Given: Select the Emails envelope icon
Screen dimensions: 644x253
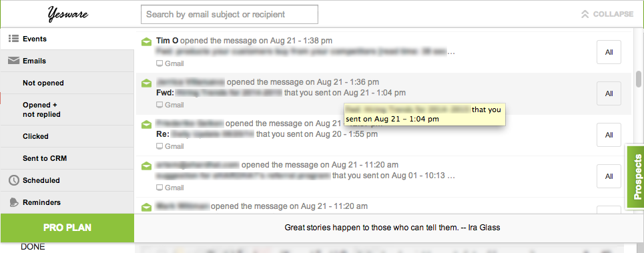Looking at the screenshot, I should [14, 61].
